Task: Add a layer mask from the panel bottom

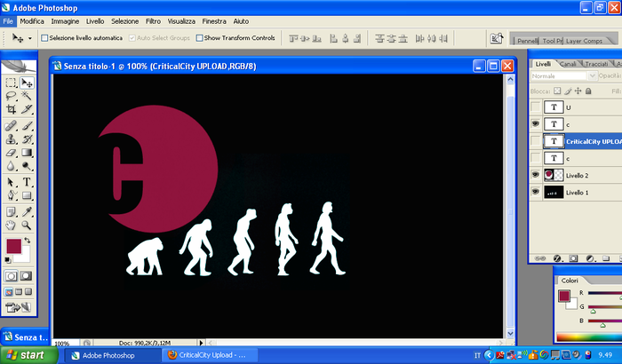Action: [573, 258]
